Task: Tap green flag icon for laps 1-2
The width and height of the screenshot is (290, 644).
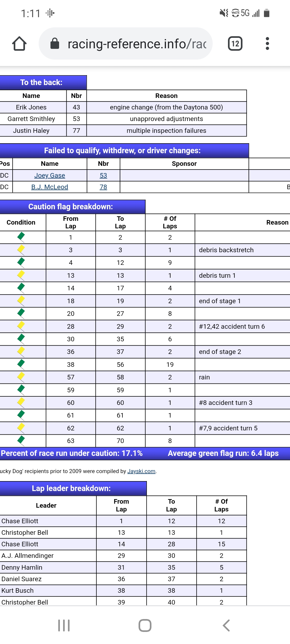Action: tap(21, 237)
